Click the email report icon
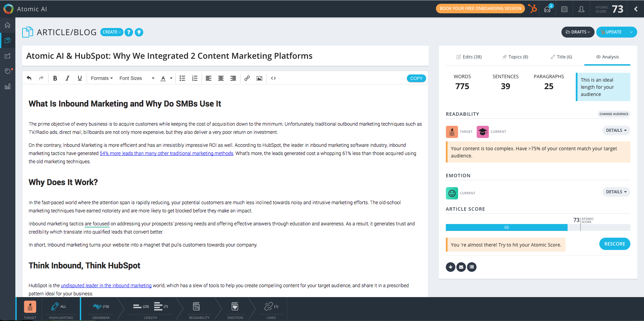The image size is (644, 321). tap(461, 267)
